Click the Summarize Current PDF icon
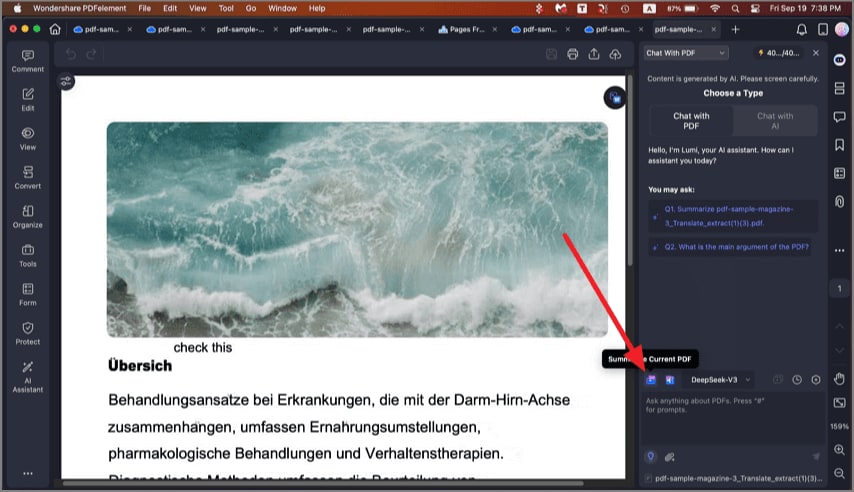This screenshot has width=854, height=492. [651, 380]
